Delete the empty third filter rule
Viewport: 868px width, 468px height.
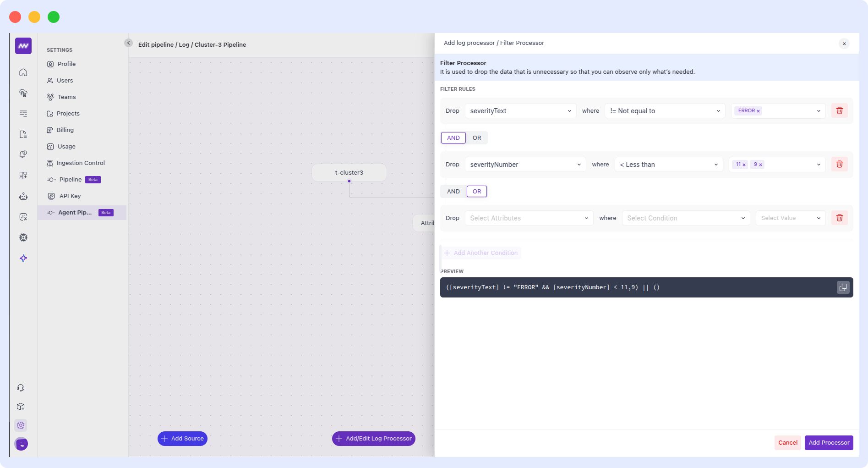pos(839,218)
